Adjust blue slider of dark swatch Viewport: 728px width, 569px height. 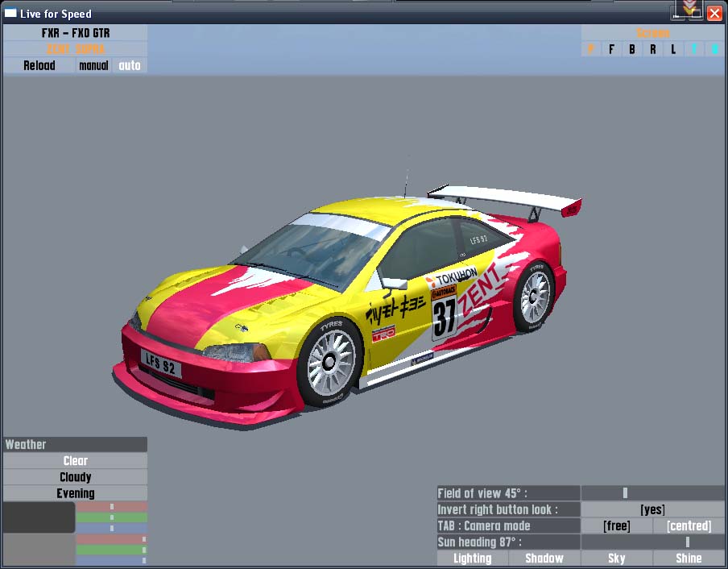coord(111,528)
